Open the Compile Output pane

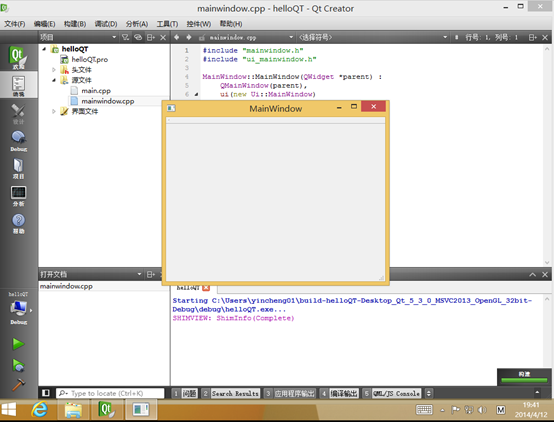[339, 393]
